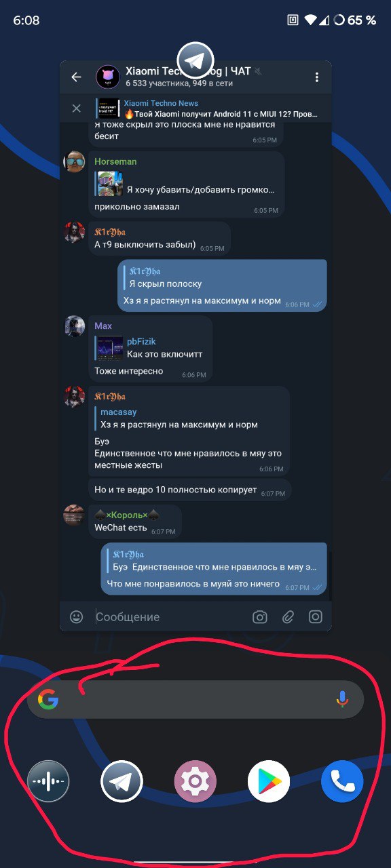Open the Settings gear app
The width and height of the screenshot is (391, 868).
195,781
